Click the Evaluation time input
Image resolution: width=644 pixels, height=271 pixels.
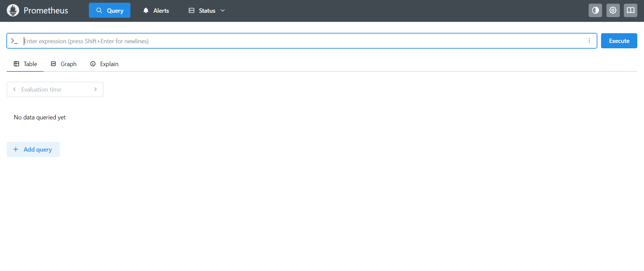55,90
